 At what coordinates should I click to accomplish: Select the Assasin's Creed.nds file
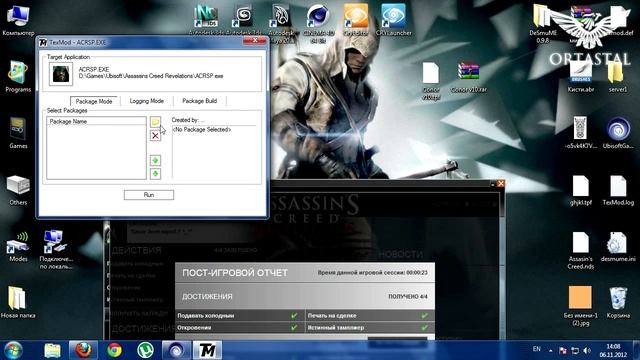coord(580,250)
